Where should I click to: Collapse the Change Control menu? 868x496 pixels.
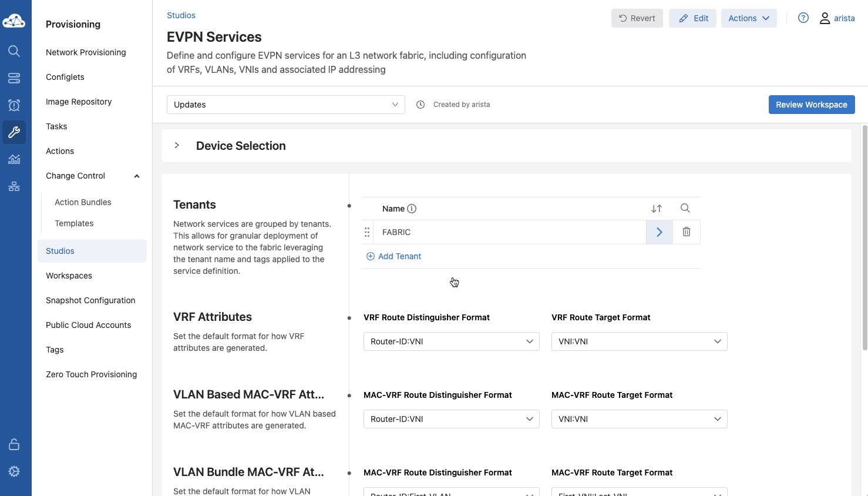pyautogui.click(x=136, y=176)
